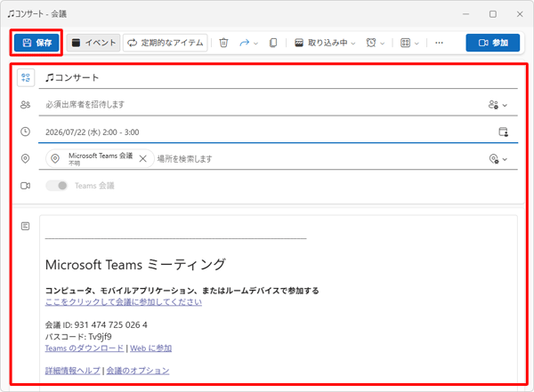Expand the location options chevron
Viewport: 534px width, 392px height.
coord(505,159)
